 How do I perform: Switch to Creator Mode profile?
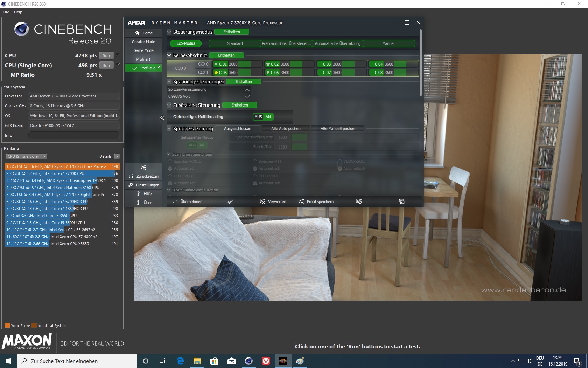[143, 42]
